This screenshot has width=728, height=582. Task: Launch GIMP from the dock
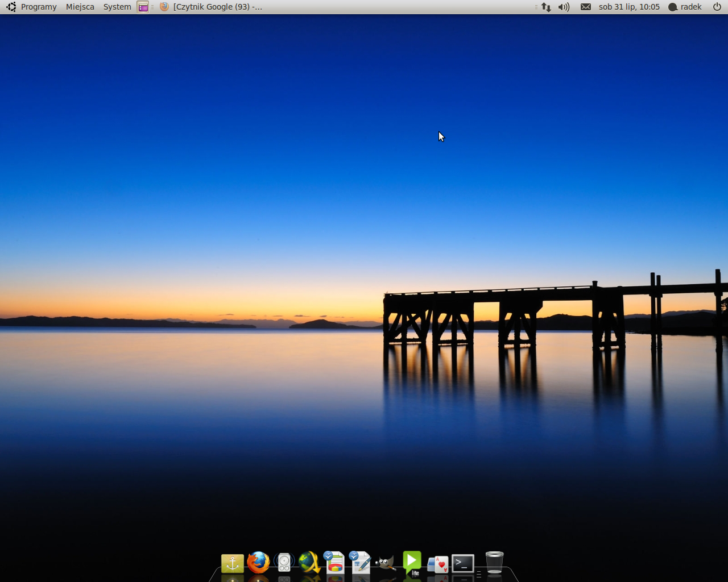(x=386, y=563)
